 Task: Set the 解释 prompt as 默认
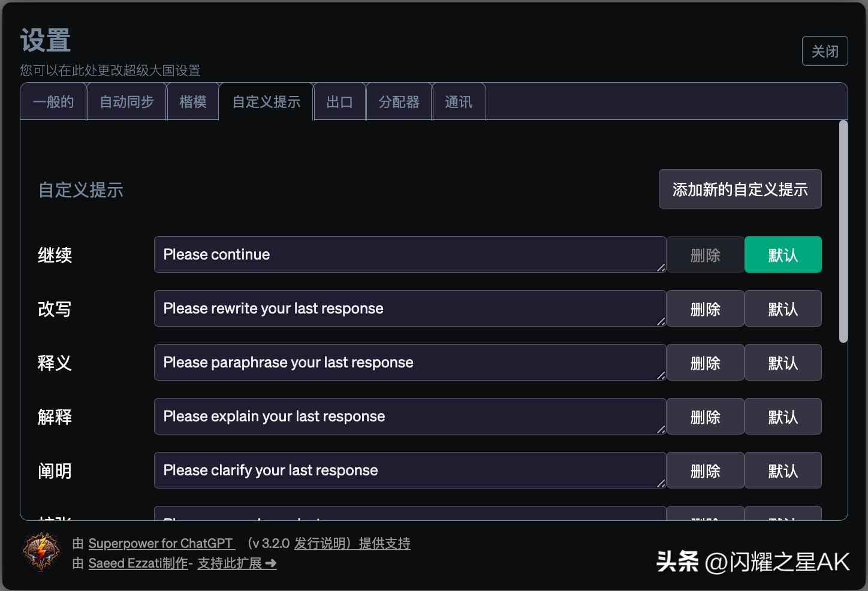click(x=783, y=416)
